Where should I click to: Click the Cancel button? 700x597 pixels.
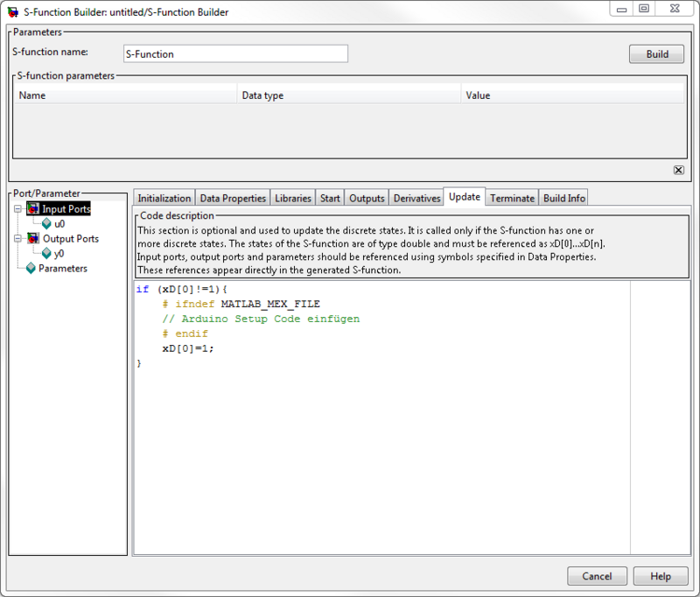coord(597,577)
